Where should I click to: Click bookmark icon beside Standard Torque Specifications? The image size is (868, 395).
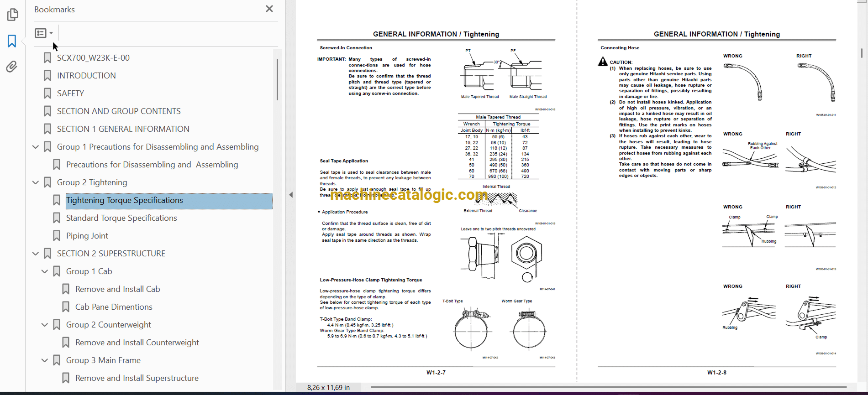tap(57, 218)
